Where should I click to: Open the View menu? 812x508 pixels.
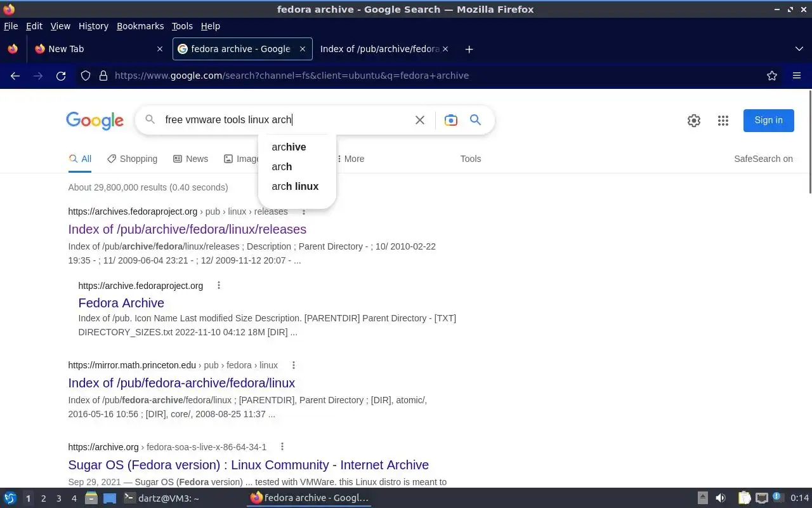(60, 26)
